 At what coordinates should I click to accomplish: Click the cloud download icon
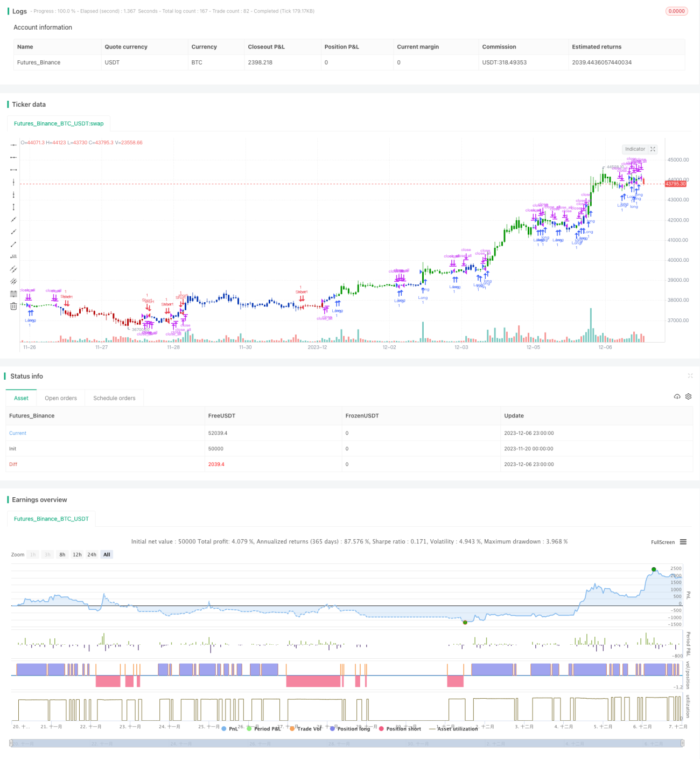click(x=677, y=396)
